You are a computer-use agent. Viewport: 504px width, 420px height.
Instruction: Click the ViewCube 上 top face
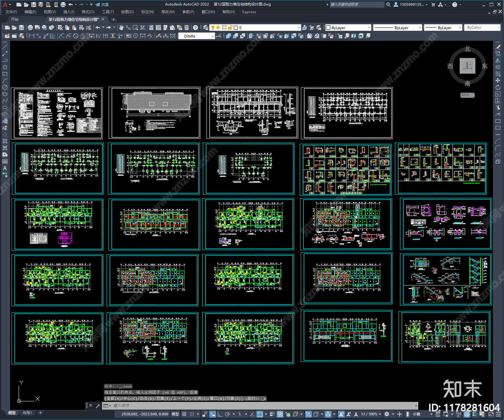tap(467, 66)
